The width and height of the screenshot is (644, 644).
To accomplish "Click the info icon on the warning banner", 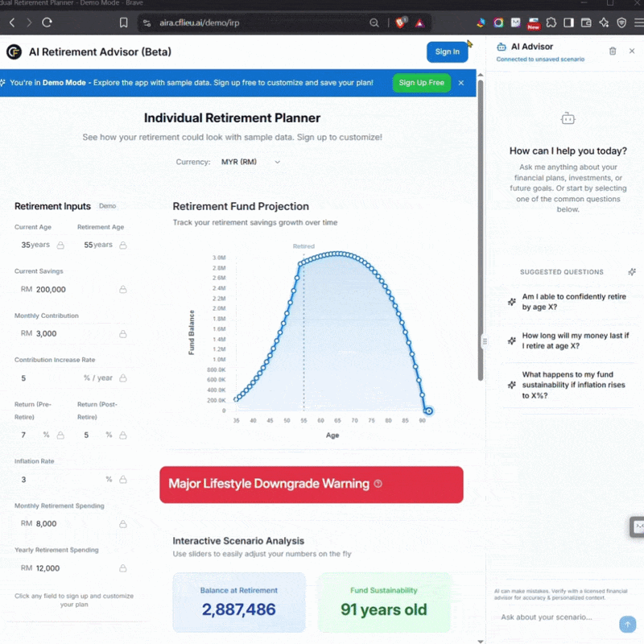I will (378, 484).
